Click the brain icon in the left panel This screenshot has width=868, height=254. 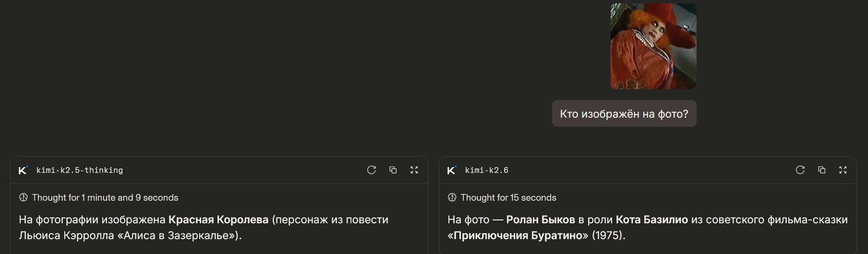click(23, 197)
